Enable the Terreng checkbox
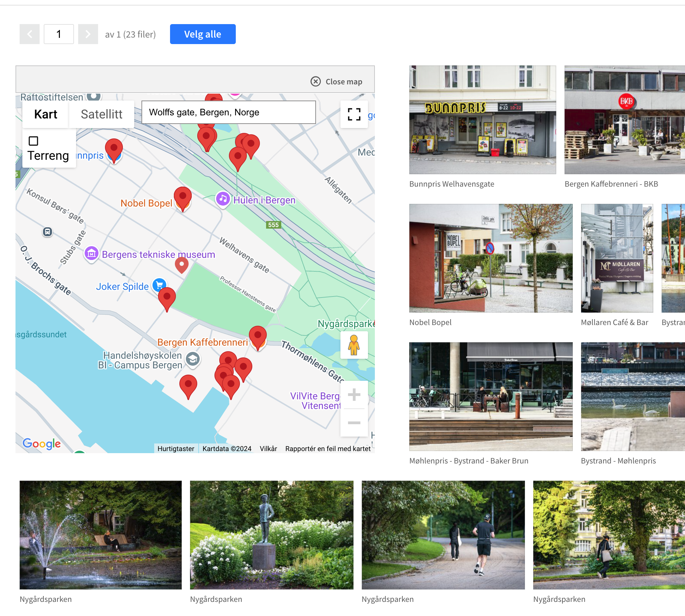 33,141
